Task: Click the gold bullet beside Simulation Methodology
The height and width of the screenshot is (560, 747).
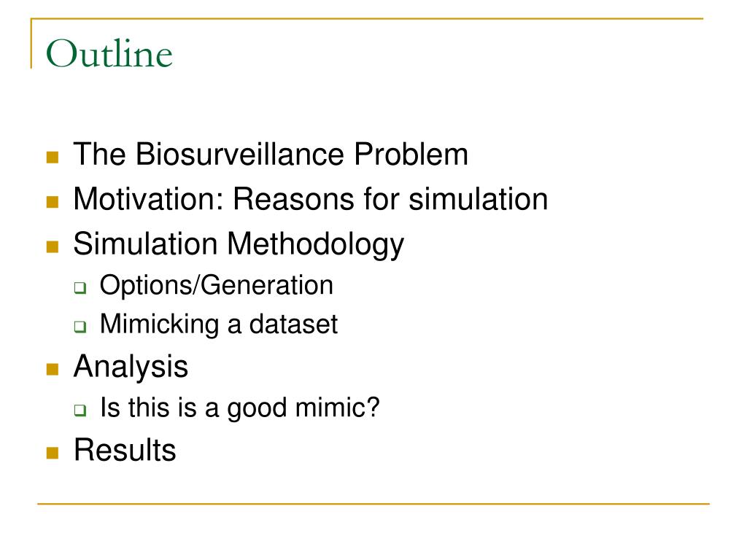Action: tap(53, 246)
